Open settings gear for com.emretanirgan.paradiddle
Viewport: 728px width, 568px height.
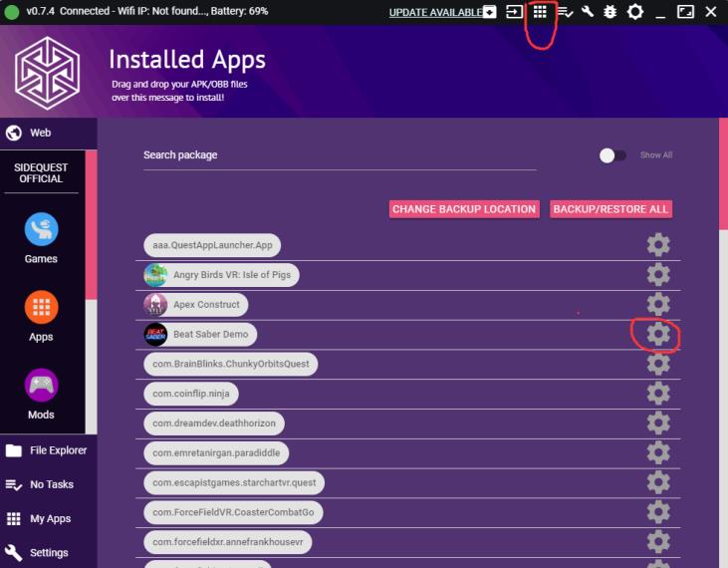click(658, 452)
